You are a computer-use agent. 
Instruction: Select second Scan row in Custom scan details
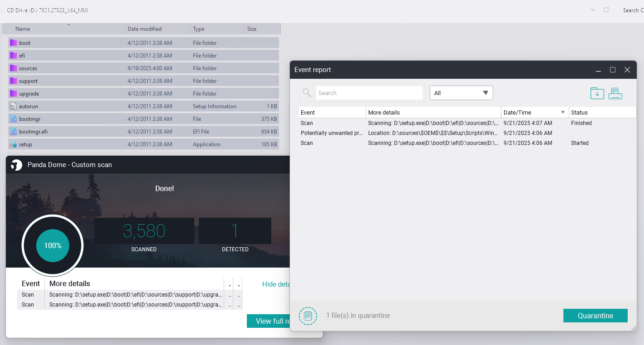129,305
